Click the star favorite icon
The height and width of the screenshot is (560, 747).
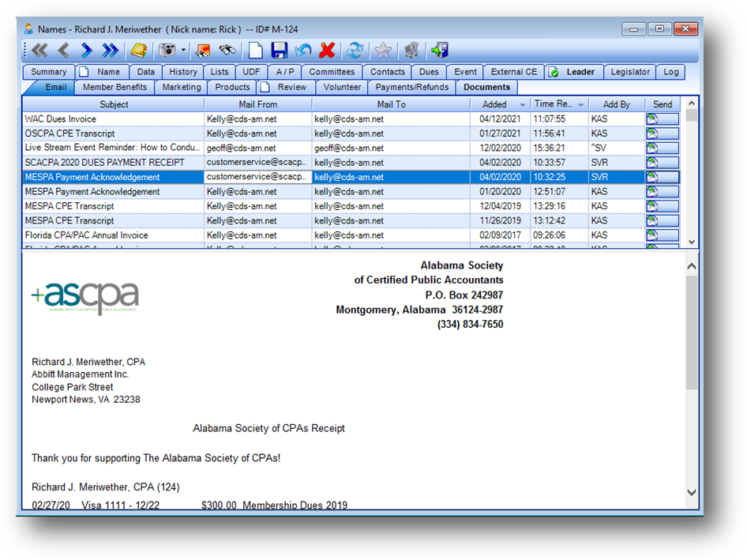click(383, 51)
